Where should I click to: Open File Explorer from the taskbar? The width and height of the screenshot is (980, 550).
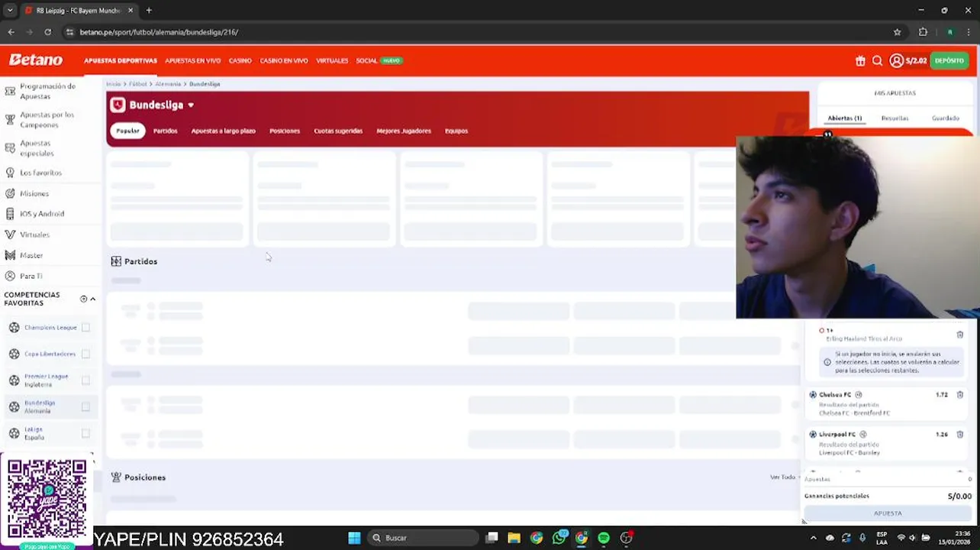(514, 538)
